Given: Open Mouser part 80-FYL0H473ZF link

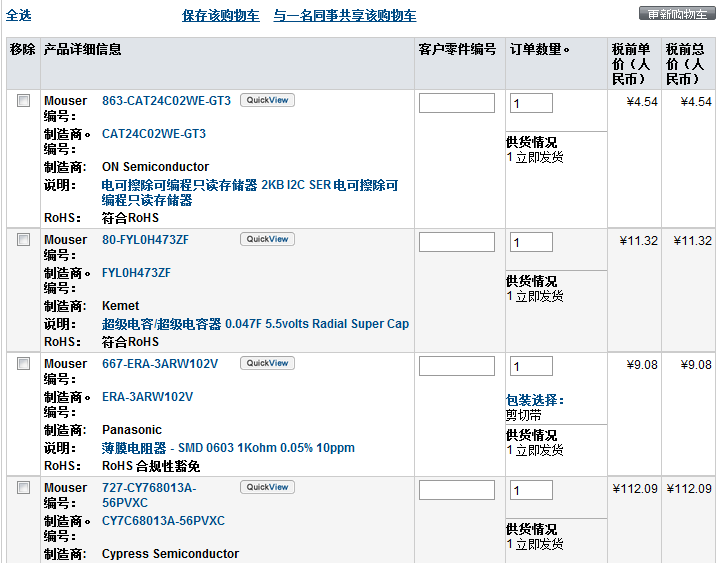Looking at the screenshot, I should click(x=145, y=240).
